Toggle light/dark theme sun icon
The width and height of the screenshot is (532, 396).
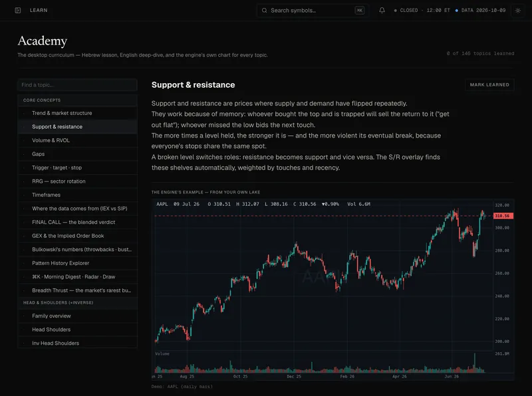click(518, 11)
